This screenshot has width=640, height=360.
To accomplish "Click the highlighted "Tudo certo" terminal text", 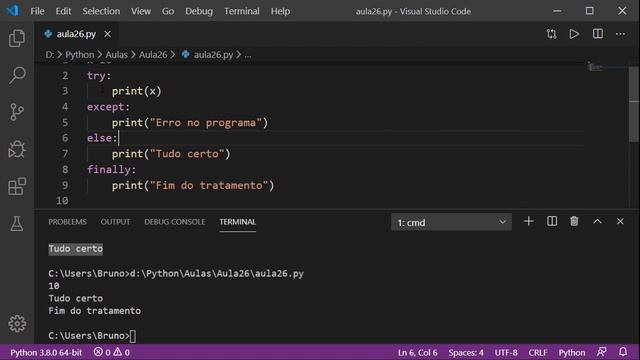I will pos(76,249).
